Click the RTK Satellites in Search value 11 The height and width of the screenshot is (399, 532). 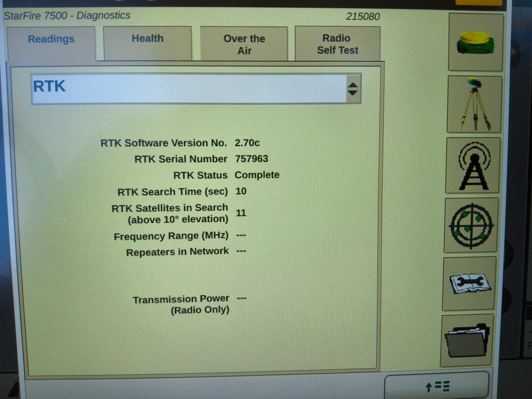(x=241, y=213)
